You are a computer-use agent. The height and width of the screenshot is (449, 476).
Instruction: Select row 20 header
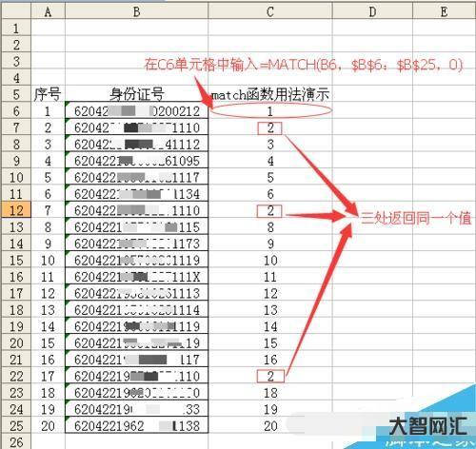[x=16, y=342]
